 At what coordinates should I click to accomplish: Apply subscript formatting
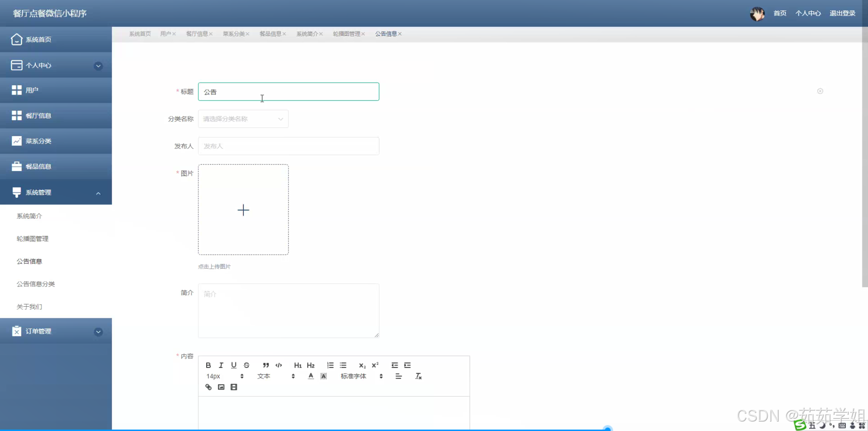[362, 365]
